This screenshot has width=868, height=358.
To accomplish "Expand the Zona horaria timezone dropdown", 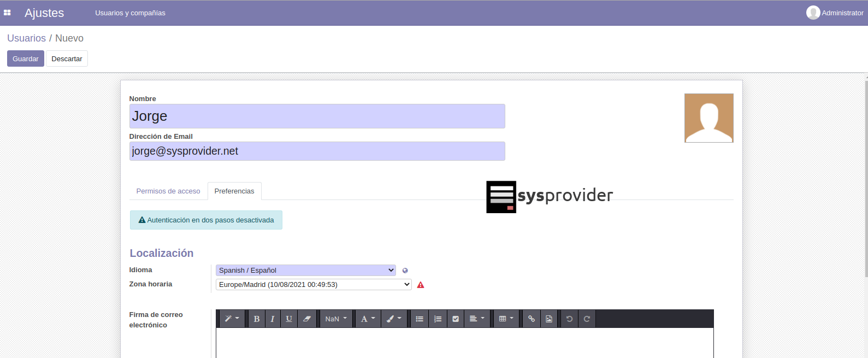I will (x=314, y=284).
